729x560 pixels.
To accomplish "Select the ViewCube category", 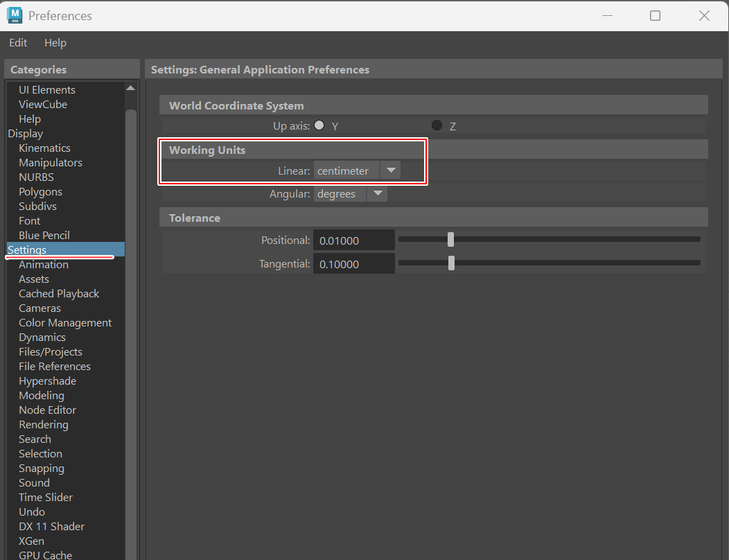I will point(43,104).
